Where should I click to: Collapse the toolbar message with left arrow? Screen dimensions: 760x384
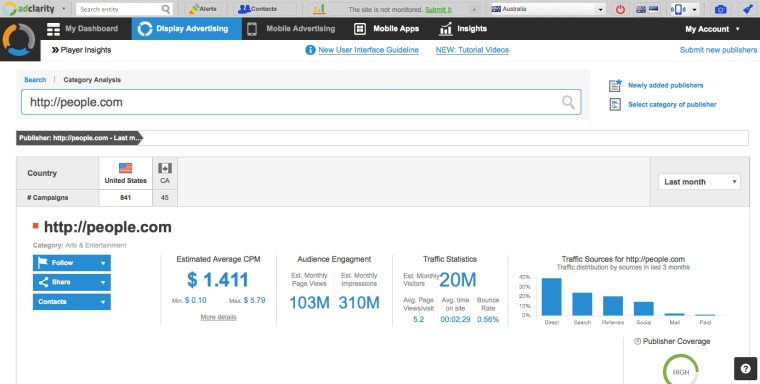click(x=474, y=9)
